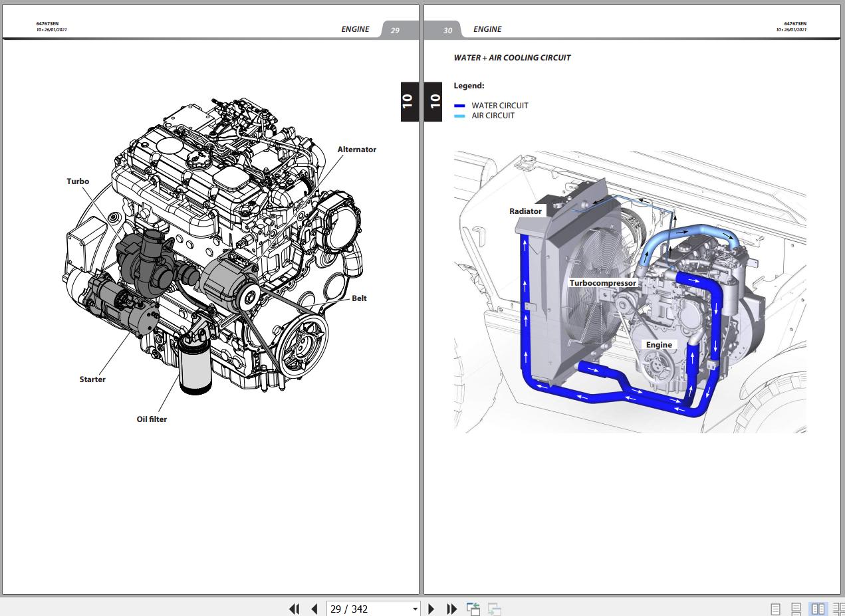Click the Alternator label on the engine diagram
This screenshot has height=616, width=845.
coord(356,150)
